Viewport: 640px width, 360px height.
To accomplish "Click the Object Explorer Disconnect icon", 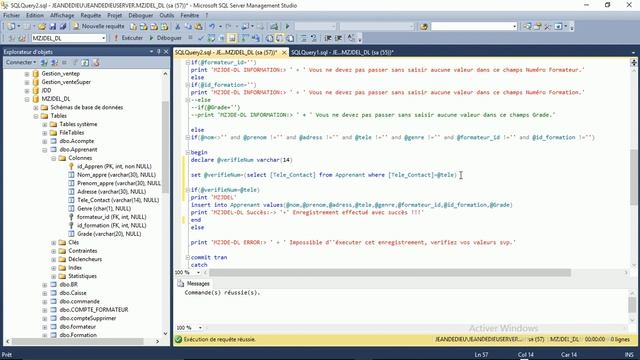I will pyautogui.click(x=54, y=62).
